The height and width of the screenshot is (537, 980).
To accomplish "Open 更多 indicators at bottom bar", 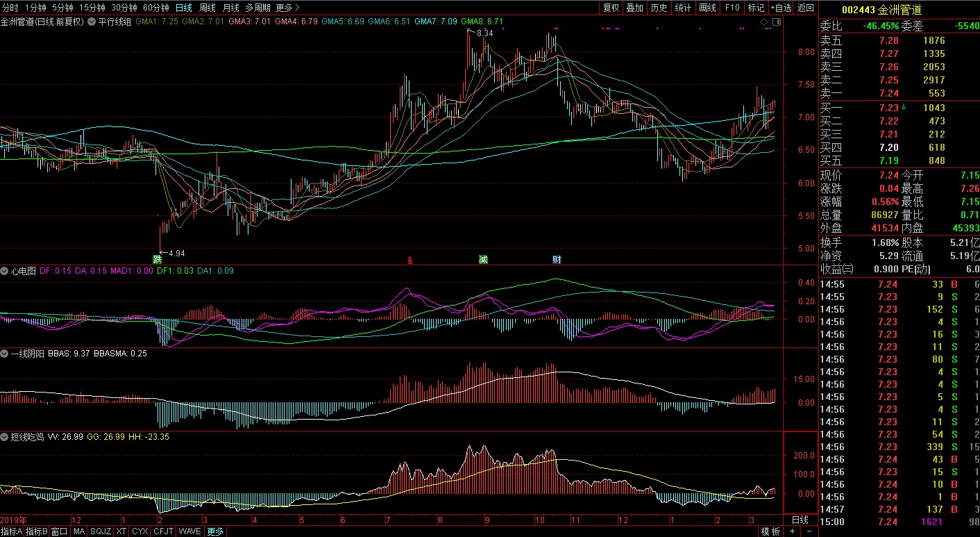I will pos(216,531).
